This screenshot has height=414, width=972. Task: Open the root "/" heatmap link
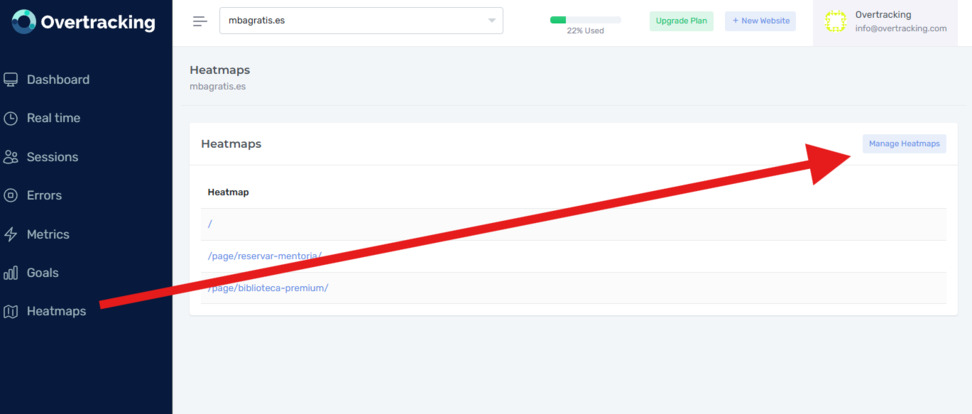click(210, 224)
